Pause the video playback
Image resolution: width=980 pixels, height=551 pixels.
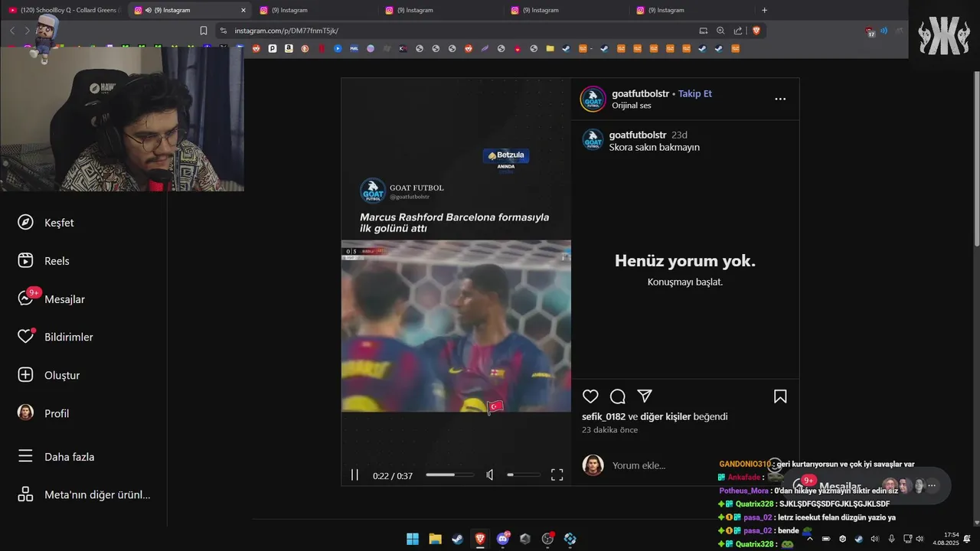[354, 475]
